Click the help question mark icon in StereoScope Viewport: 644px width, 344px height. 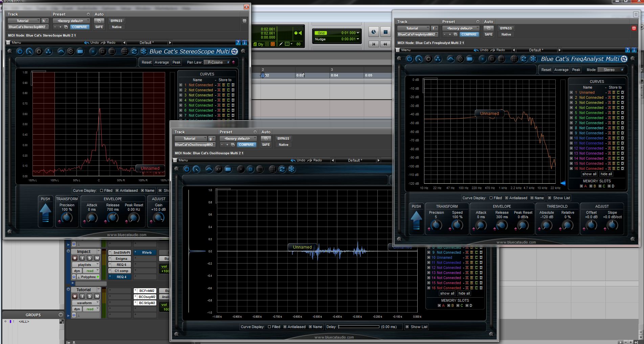click(238, 43)
